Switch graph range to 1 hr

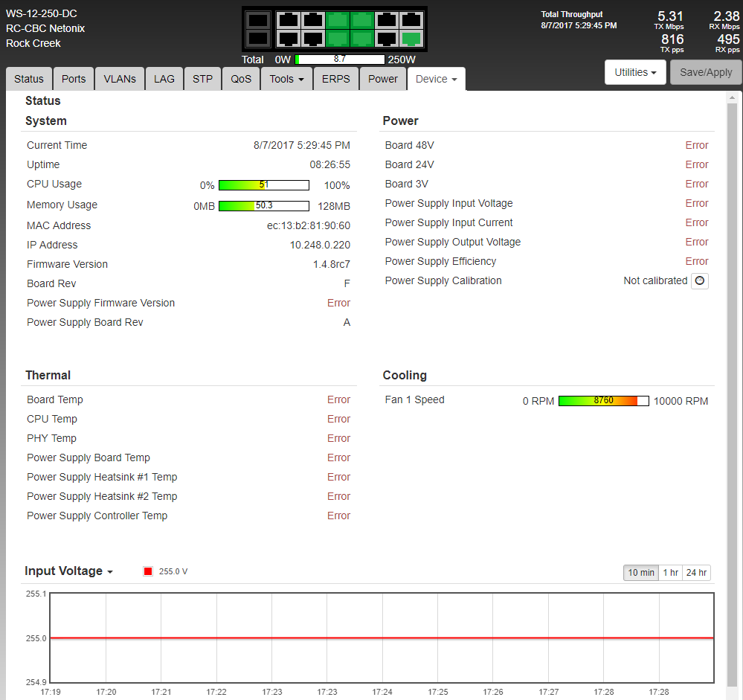[670, 572]
